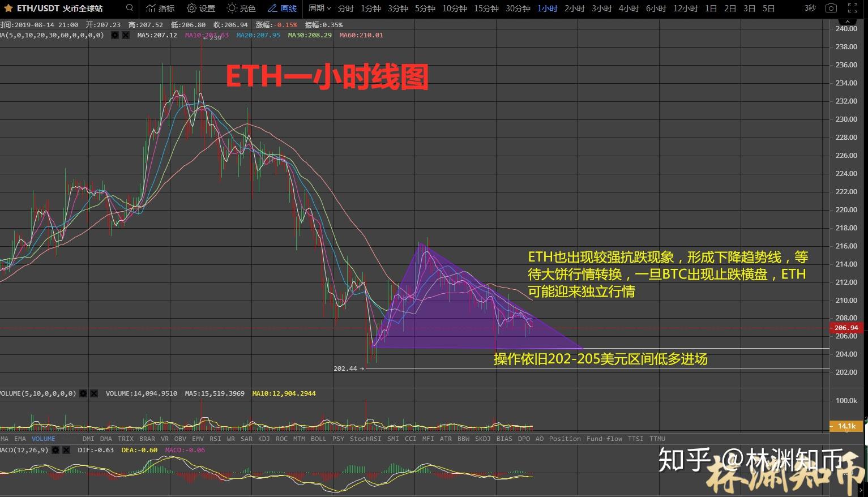Select the 1小时 timeframe
868x497 pixels.
tap(548, 8)
